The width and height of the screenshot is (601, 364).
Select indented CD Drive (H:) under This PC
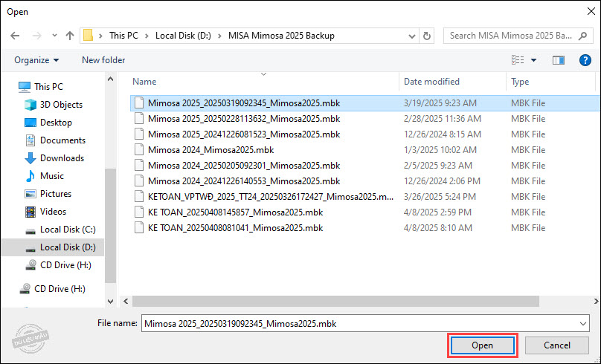point(65,265)
